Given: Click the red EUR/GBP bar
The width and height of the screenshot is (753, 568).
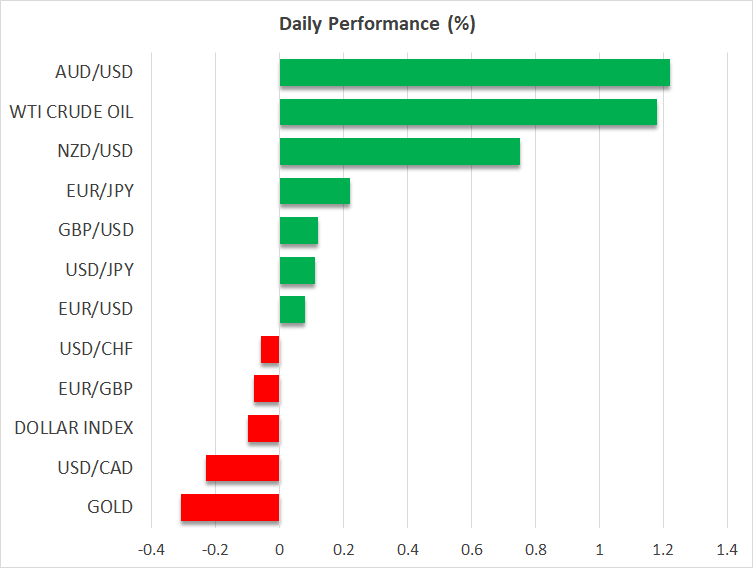Looking at the screenshot, I should point(266,388).
